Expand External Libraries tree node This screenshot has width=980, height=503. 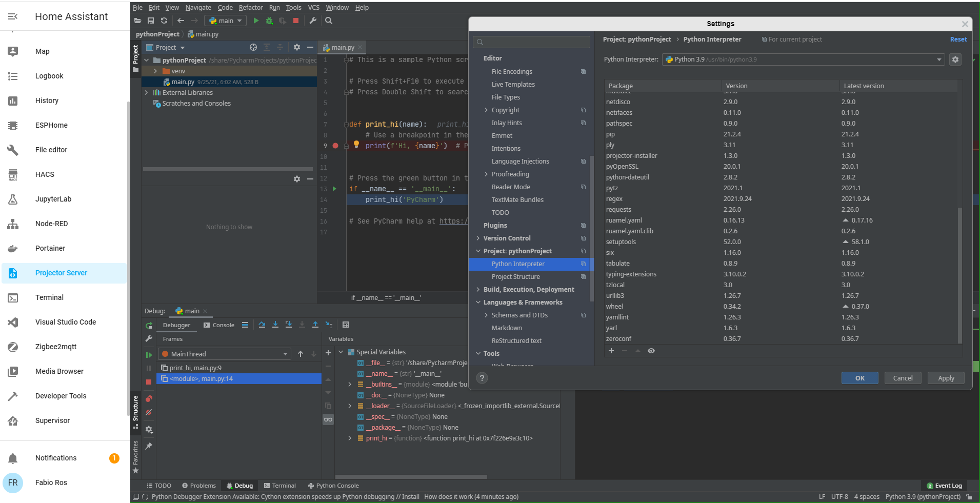146,92
